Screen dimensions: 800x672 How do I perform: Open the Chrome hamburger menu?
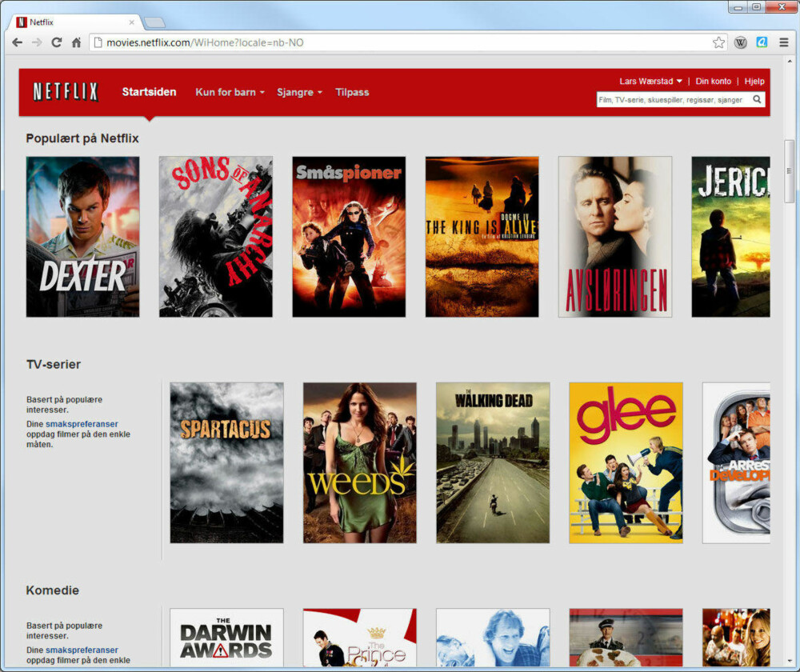click(x=784, y=43)
